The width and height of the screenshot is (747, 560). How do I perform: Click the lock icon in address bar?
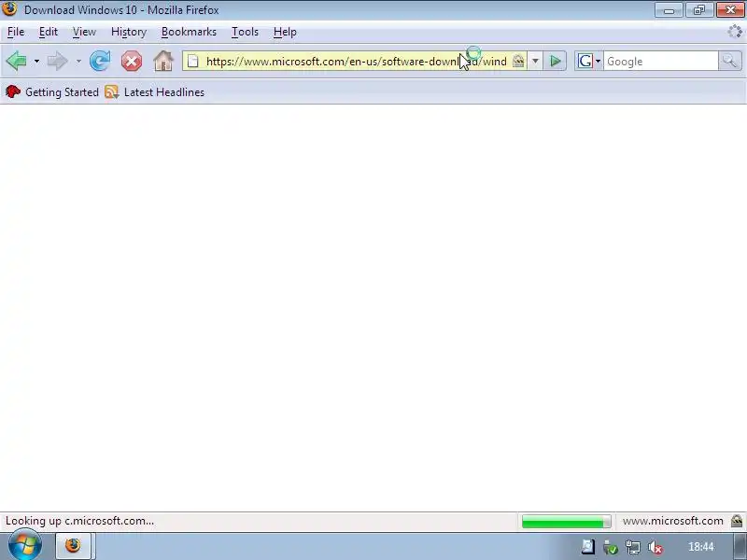(518, 61)
